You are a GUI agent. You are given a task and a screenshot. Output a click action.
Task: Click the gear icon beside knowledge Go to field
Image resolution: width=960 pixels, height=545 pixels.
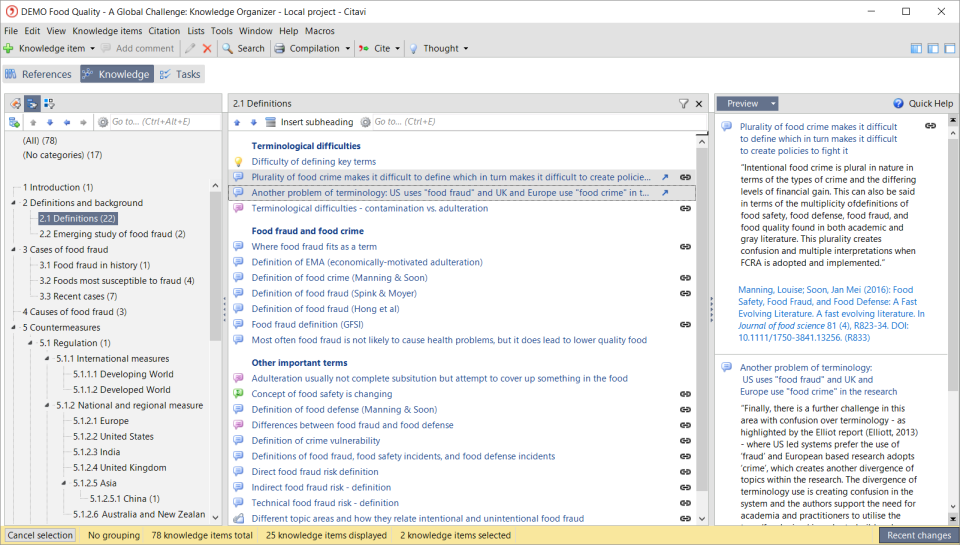pos(366,122)
